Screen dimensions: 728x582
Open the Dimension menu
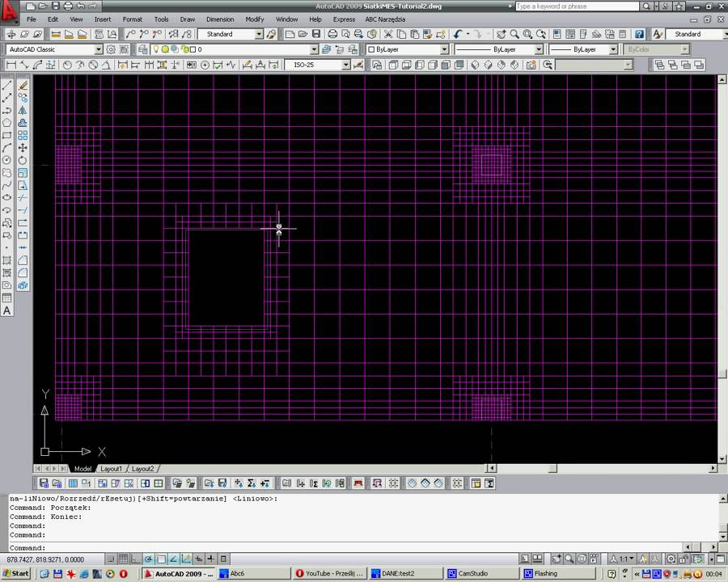click(220, 19)
